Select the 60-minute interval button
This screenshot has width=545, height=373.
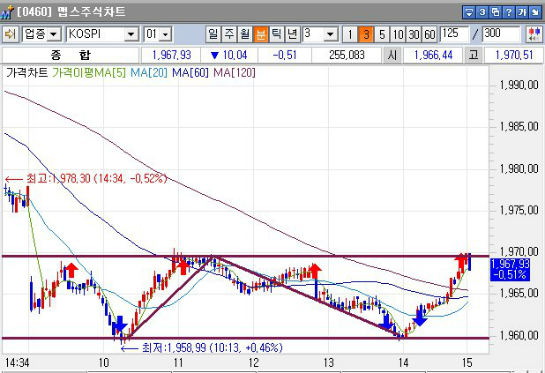pos(430,34)
